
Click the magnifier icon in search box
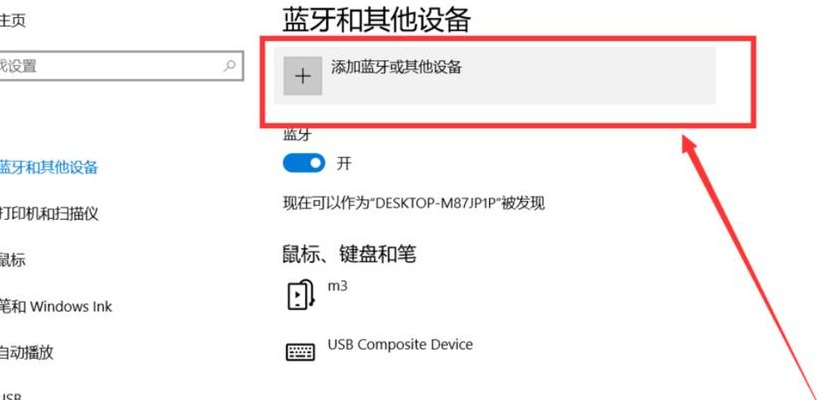(229, 66)
